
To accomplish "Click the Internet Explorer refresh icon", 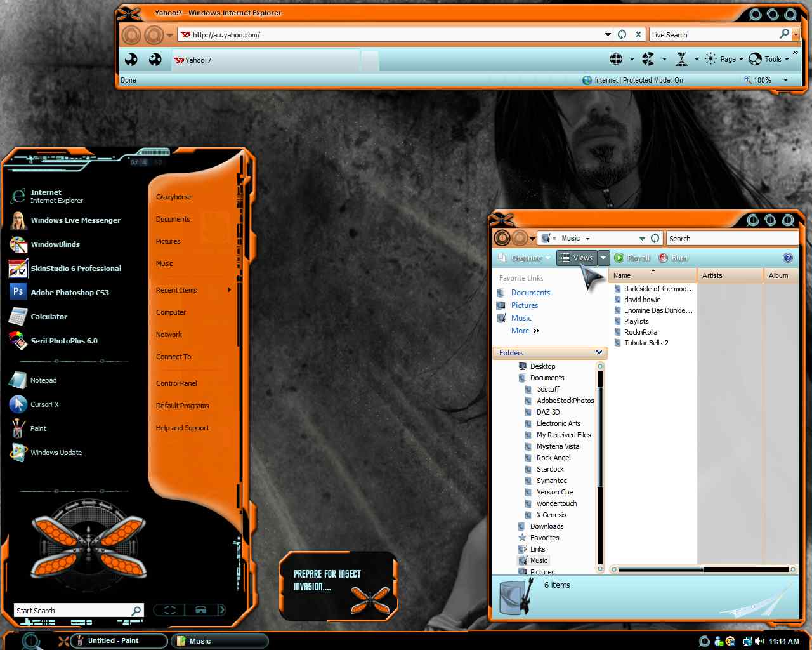I will click(622, 34).
